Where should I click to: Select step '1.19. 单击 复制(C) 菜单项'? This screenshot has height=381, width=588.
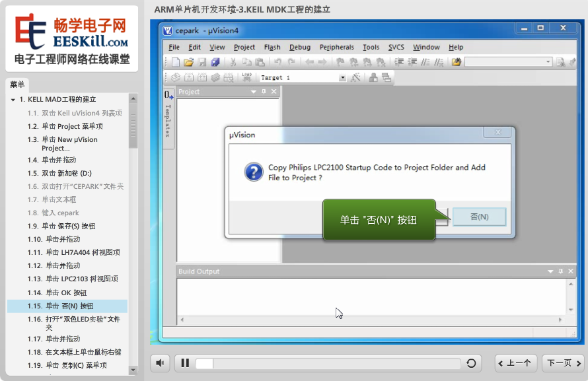[x=67, y=365]
